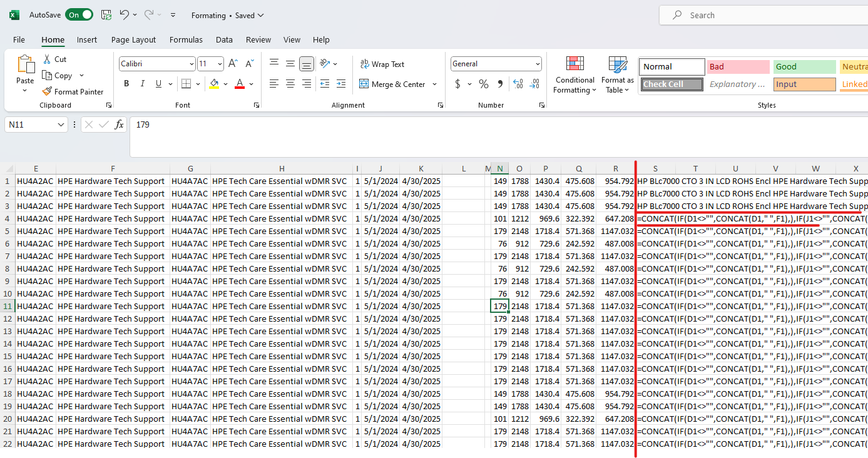868x458 pixels.
Task: Click the Format Painter icon
Action: pos(47,91)
